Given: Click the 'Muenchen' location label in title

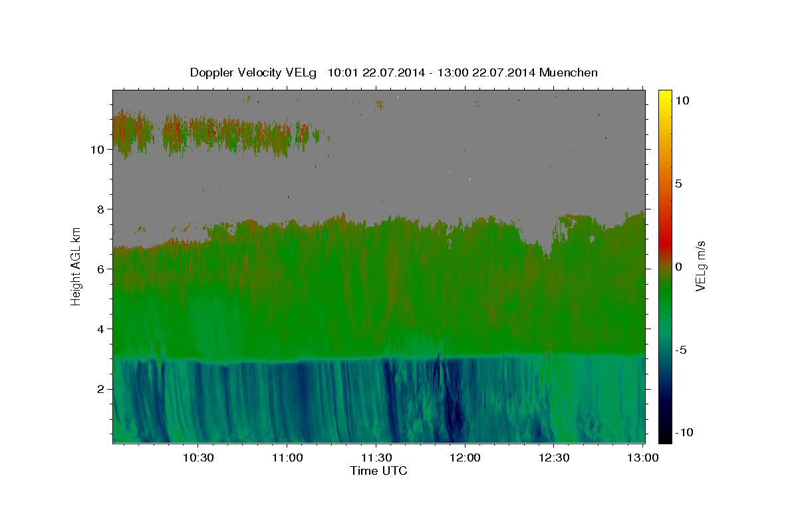Looking at the screenshot, I should point(569,72).
